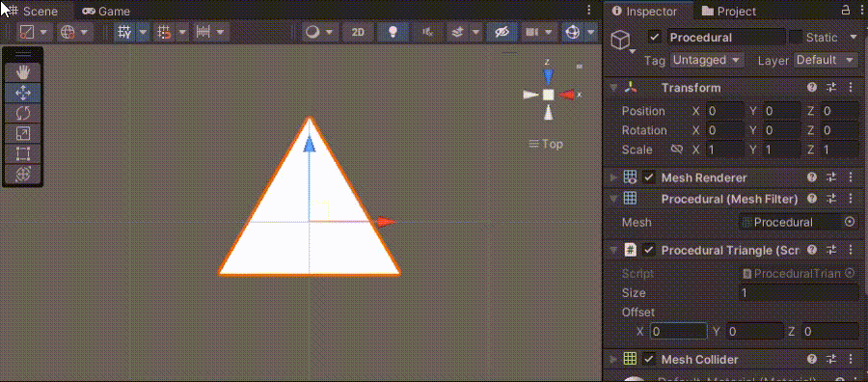868x382 pixels.
Task: Expand the Mesh Renderer component foldout
Action: click(x=613, y=177)
